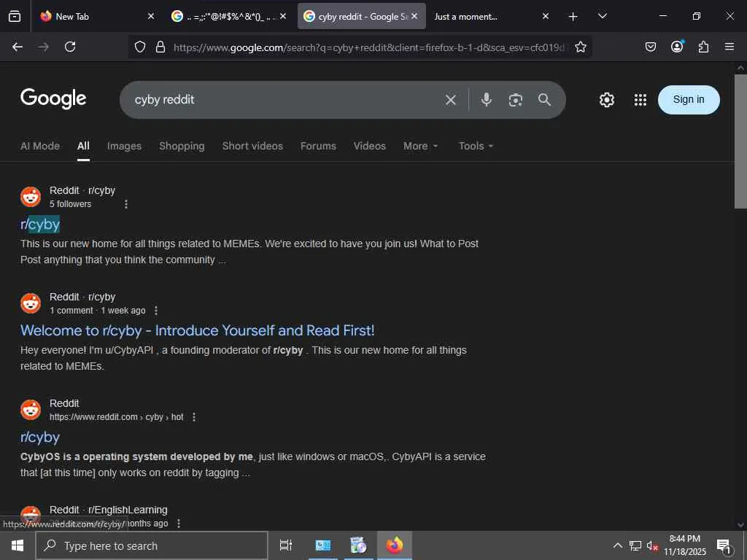Click the Reddit · r/EnglishLearning result source
The width and height of the screenshot is (747, 560).
pyautogui.click(x=108, y=510)
